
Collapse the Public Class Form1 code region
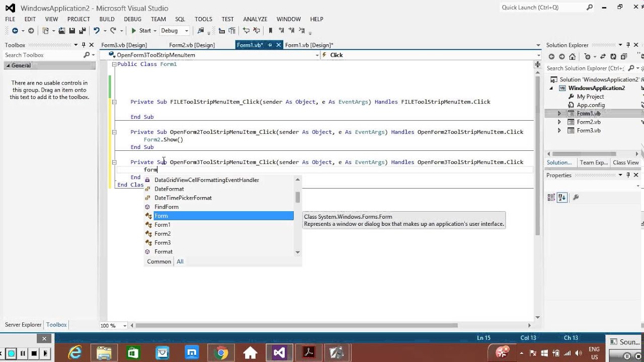[x=114, y=64]
